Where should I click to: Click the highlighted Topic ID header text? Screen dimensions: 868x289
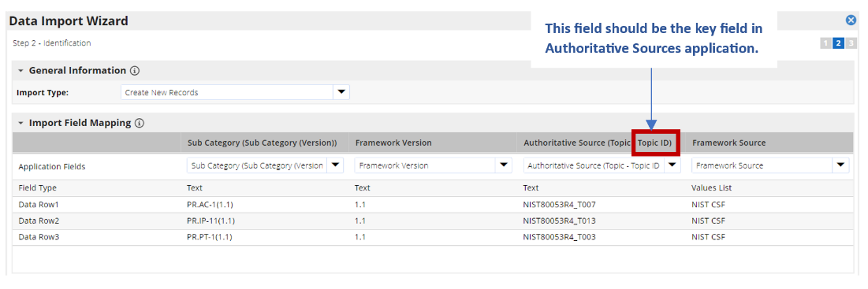click(655, 143)
